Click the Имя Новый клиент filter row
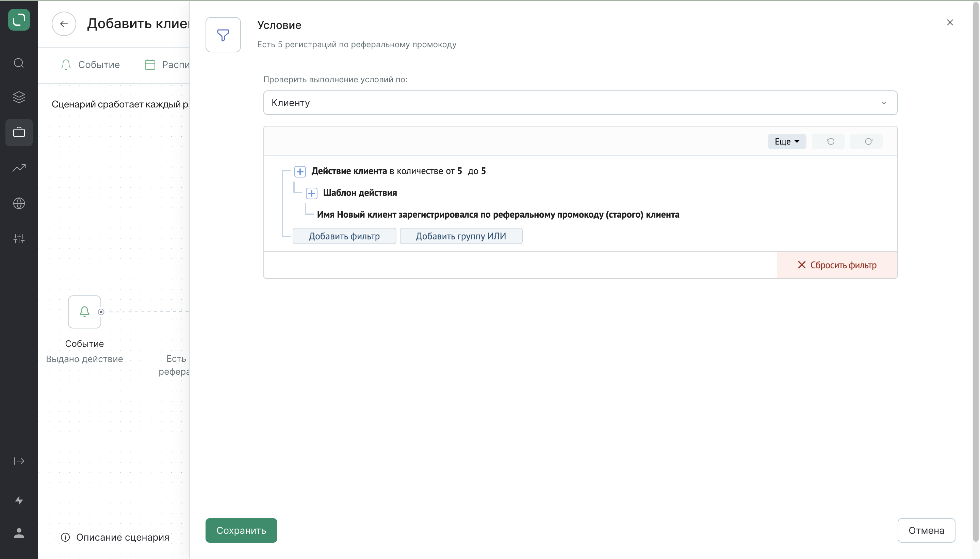980x559 pixels. (x=498, y=214)
